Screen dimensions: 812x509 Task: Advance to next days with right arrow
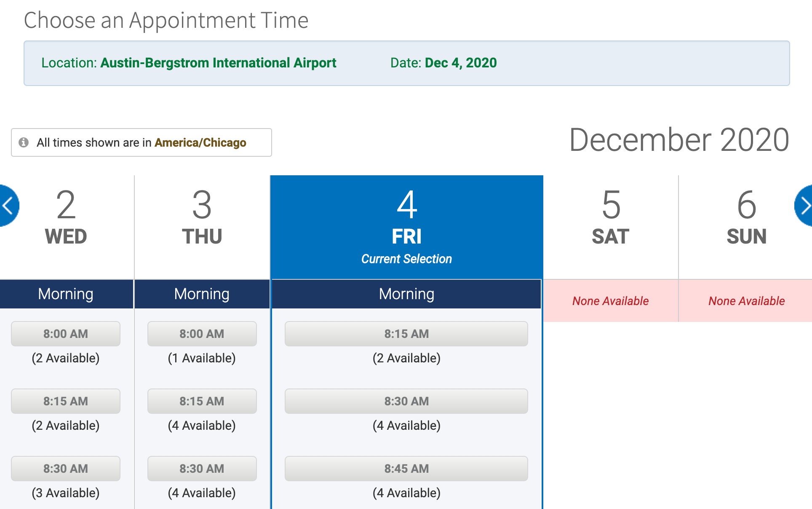pos(804,206)
